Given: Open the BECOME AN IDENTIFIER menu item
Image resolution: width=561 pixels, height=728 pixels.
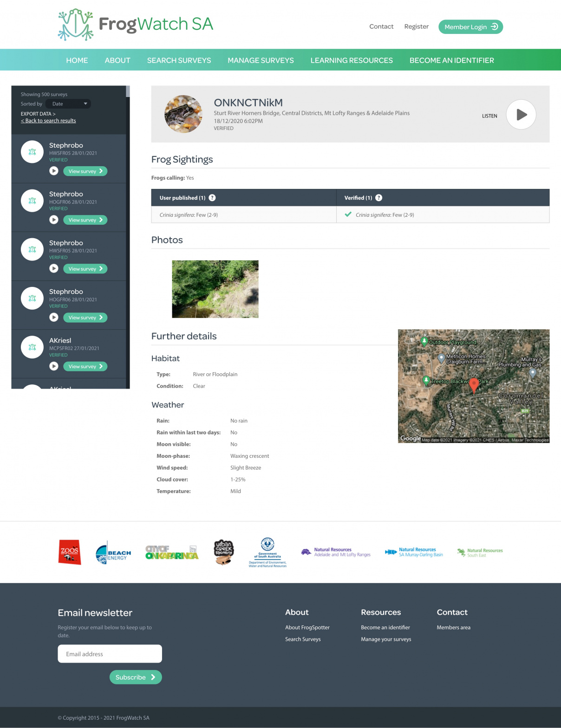Looking at the screenshot, I should [452, 60].
